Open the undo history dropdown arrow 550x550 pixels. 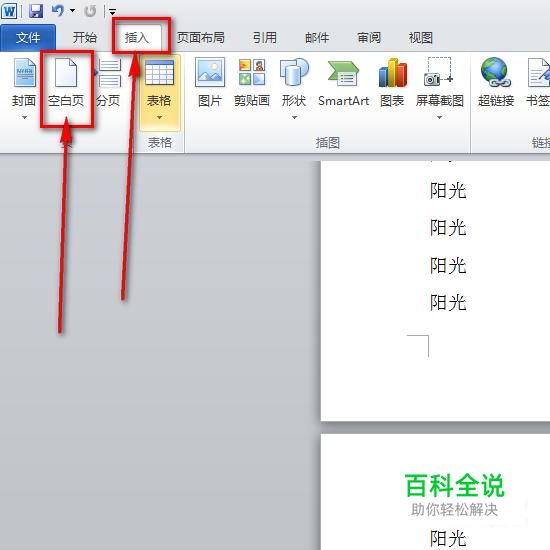72,11
